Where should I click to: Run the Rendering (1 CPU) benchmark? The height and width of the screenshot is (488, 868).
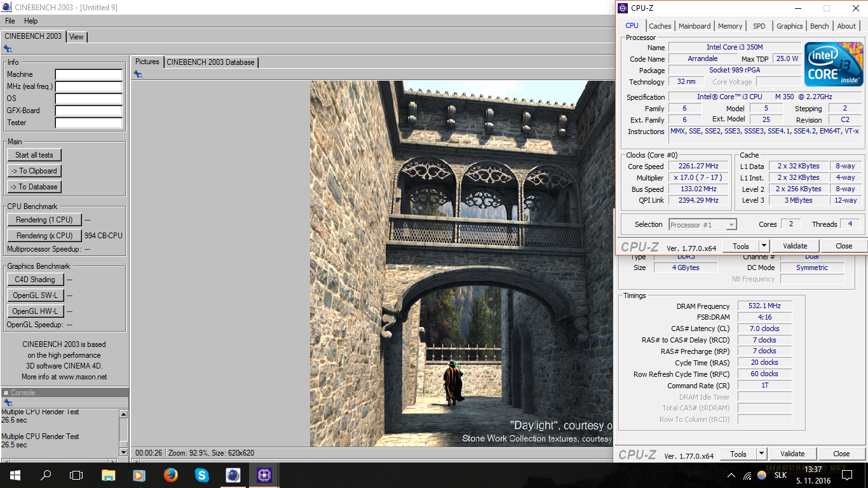point(44,220)
